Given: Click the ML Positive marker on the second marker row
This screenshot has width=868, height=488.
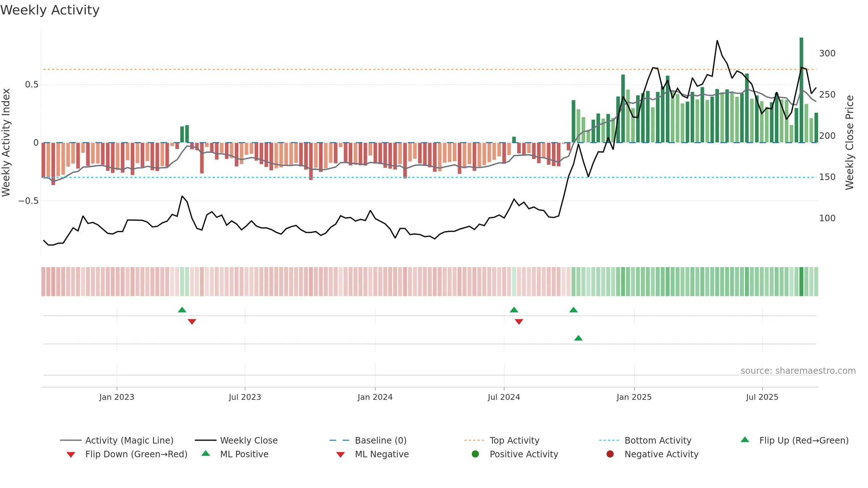Looking at the screenshot, I should coord(578,338).
